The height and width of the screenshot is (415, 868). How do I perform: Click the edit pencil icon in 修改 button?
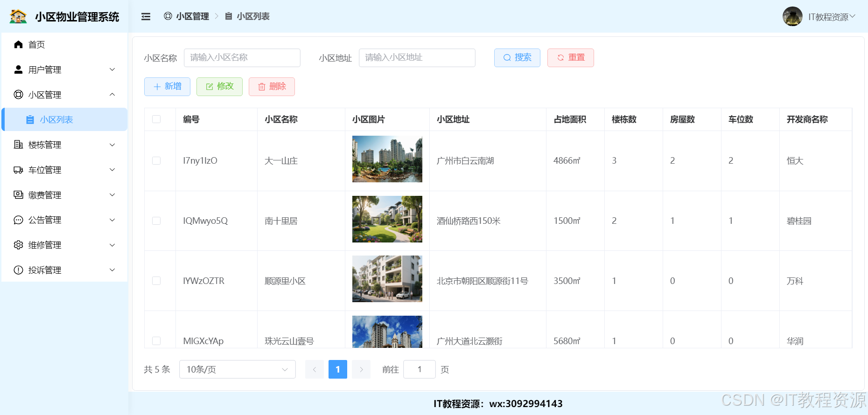[x=210, y=87]
